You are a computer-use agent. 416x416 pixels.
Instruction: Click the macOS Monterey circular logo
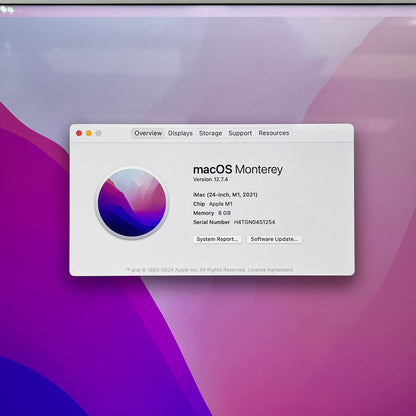[132, 203]
